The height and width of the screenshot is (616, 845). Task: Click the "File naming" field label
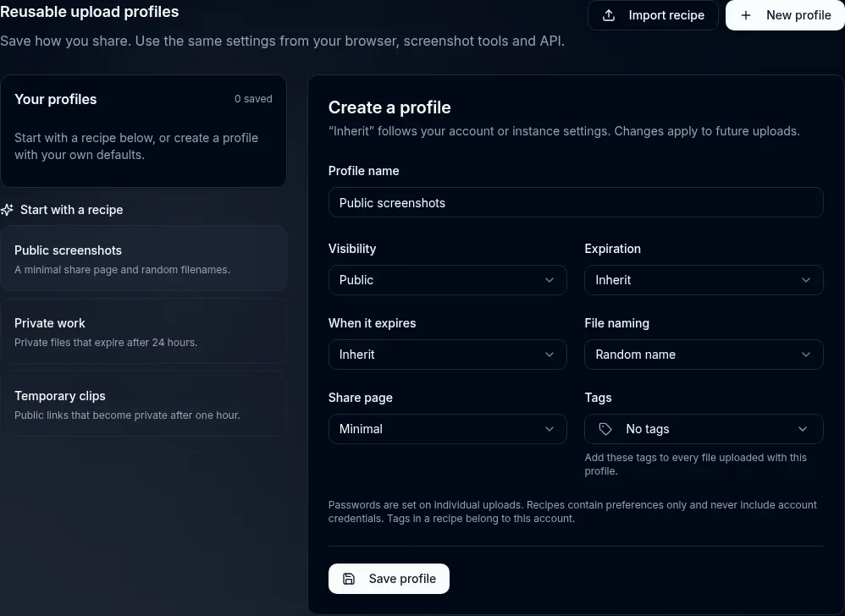(x=616, y=323)
